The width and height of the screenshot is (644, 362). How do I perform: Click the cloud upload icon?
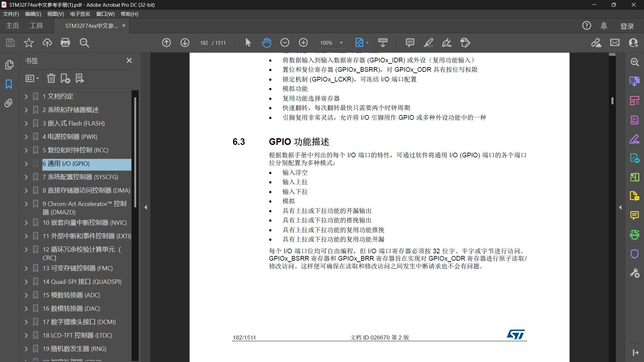[47, 43]
